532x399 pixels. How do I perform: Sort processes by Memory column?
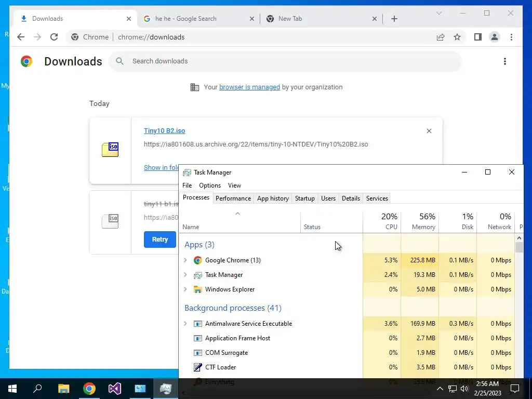coord(420,221)
